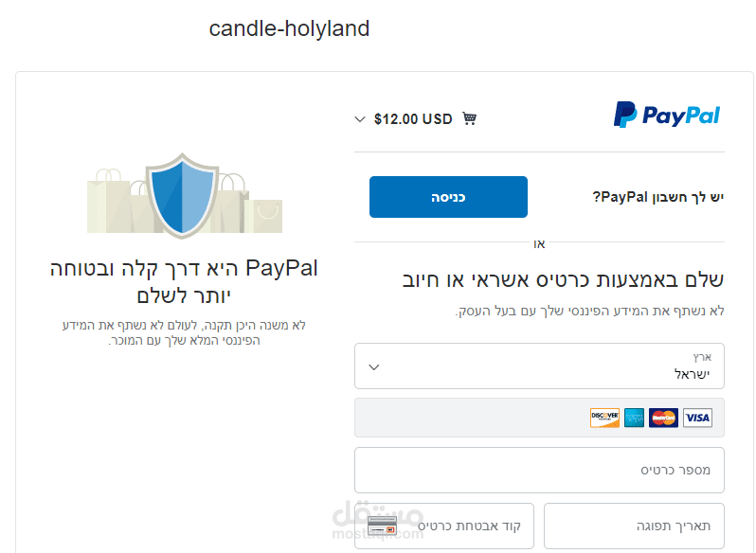
Task: Click the יש לך חשבון PayPal? text
Action: pyautogui.click(x=658, y=197)
